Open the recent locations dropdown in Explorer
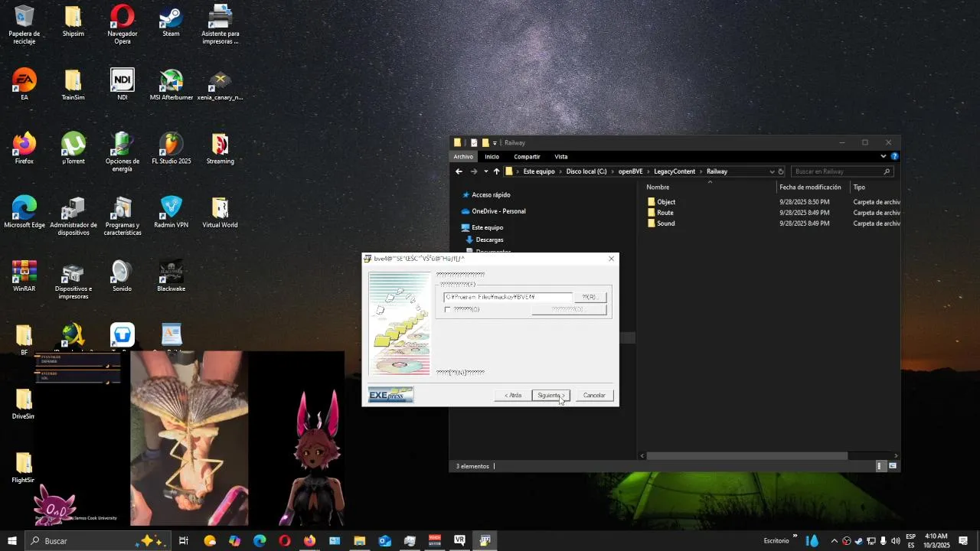980x551 pixels. coord(485,171)
